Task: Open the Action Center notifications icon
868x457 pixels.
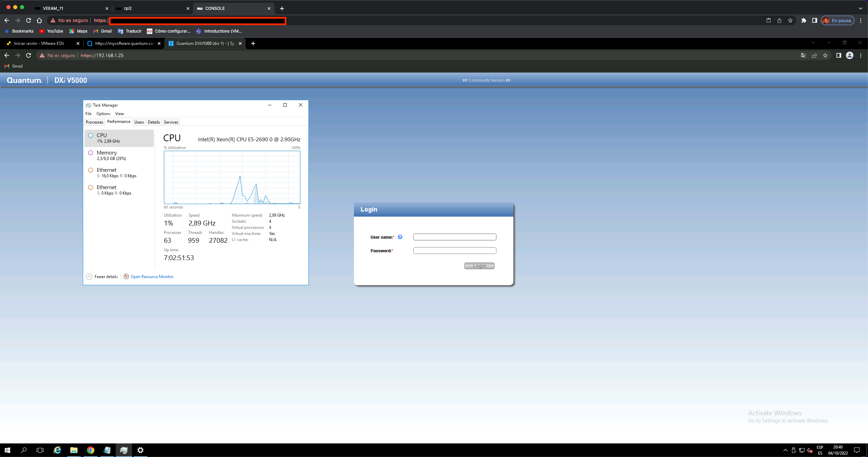Action: [x=857, y=450]
